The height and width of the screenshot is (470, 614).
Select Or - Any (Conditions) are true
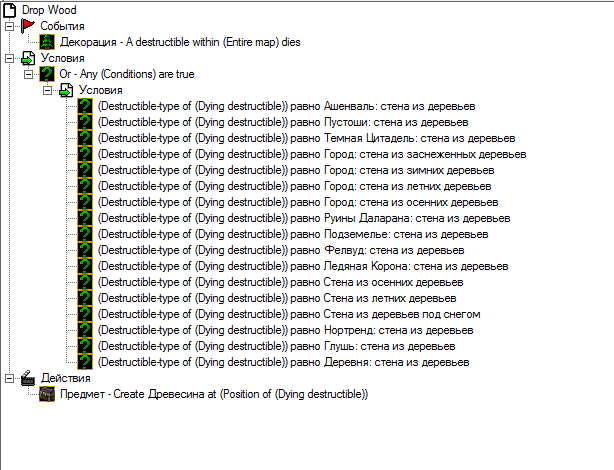pyautogui.click(x=126, y=74)
